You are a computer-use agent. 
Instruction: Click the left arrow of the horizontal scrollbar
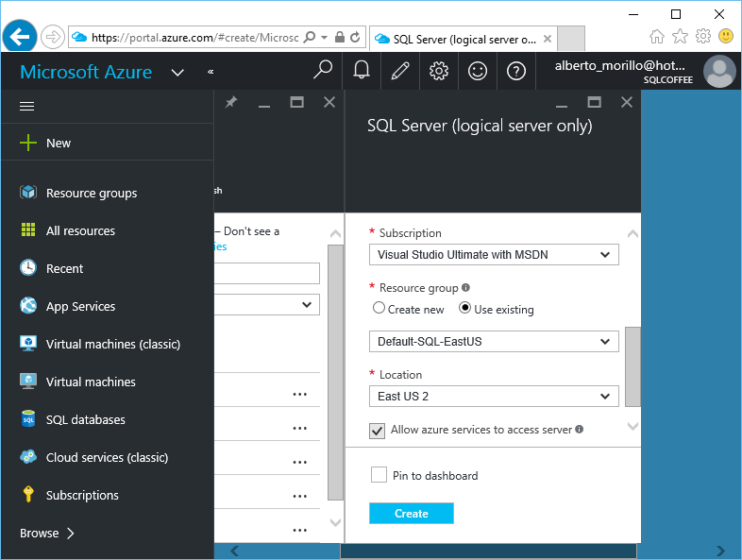tap(235, 551)
